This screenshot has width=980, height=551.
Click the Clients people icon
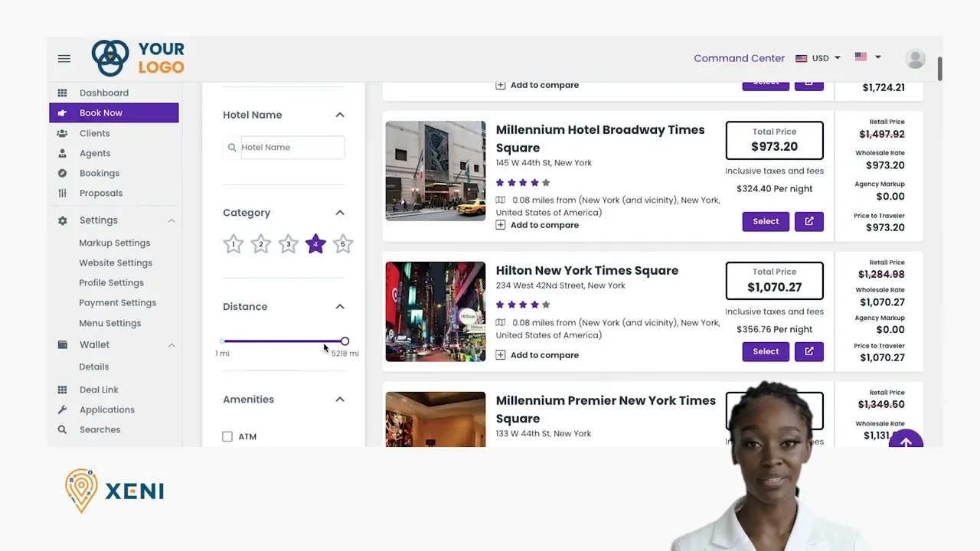[x=63, y=133]
